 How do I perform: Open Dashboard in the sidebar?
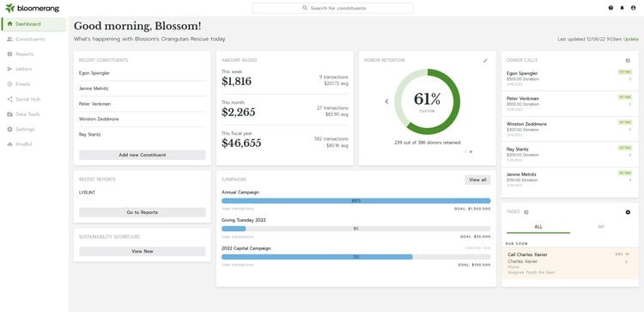pyautogui.click(x=33, y=24)
